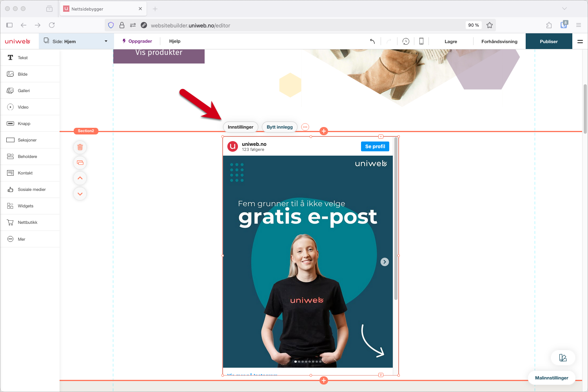Open Forhåndsvisning preview
The width and height of the screenshot is (588, 392).
pos(499,42)
